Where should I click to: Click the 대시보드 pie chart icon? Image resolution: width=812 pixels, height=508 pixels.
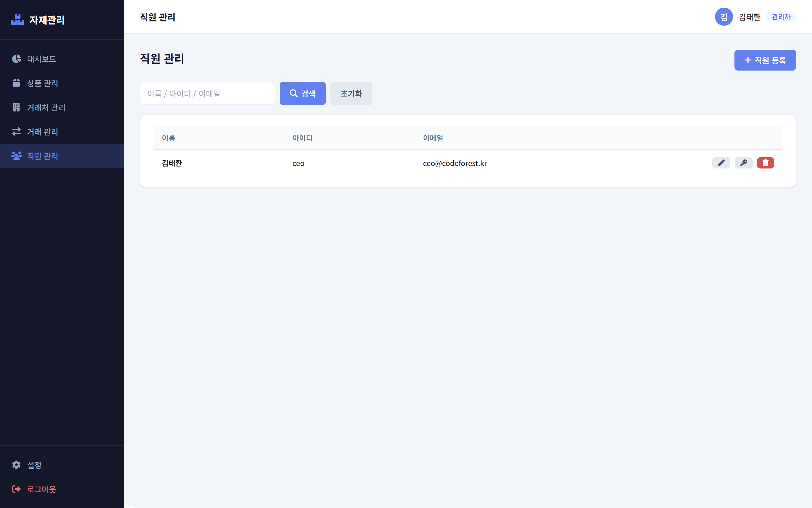(x=16, y=59)
